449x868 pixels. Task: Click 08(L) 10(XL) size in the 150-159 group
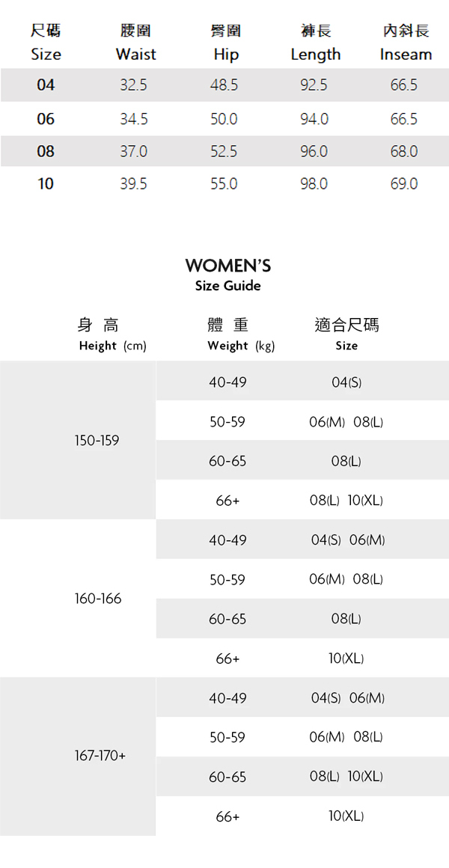[346, 501]
